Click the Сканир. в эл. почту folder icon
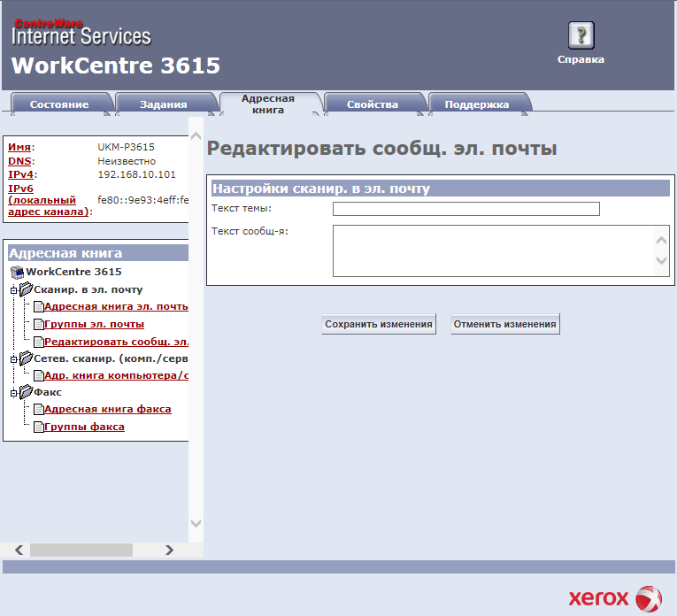The height and width of the screenshot is (616, 677). coord(26,289)
